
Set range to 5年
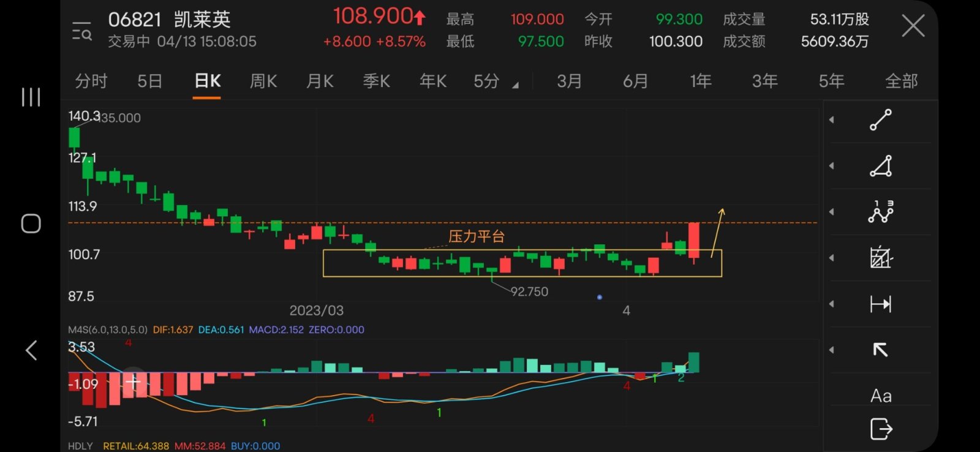(x=831, y=81)
